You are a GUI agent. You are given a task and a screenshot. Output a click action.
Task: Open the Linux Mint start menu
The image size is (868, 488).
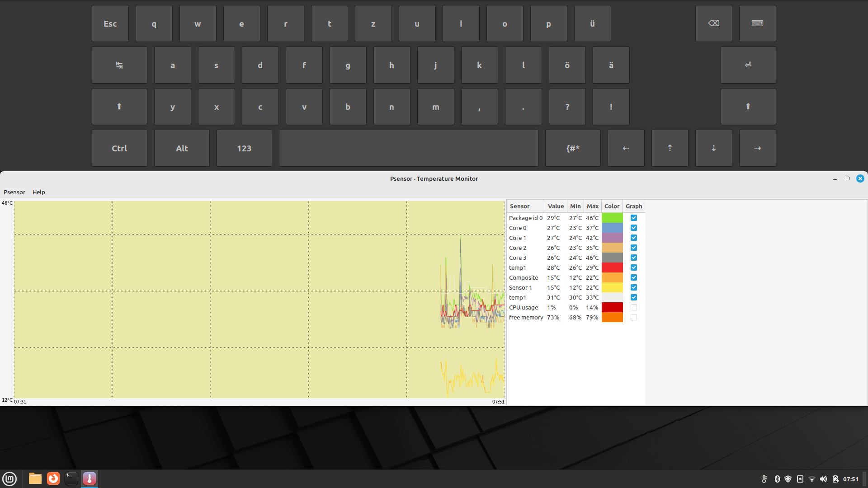9,479
